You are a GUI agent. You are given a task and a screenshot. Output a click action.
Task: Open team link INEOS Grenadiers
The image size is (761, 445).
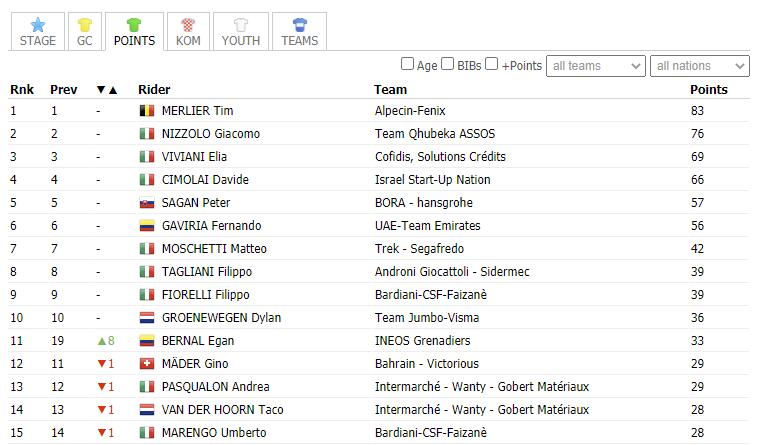point(422,341)
